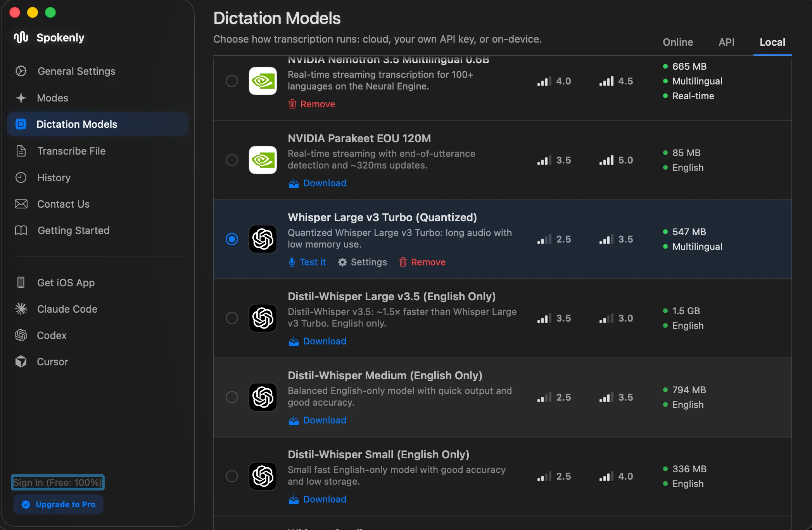Click the NVIDIA logo for Nemotron 3.5 Multilingual
This screenshot has height=530, width=812.
click(263, 81)
